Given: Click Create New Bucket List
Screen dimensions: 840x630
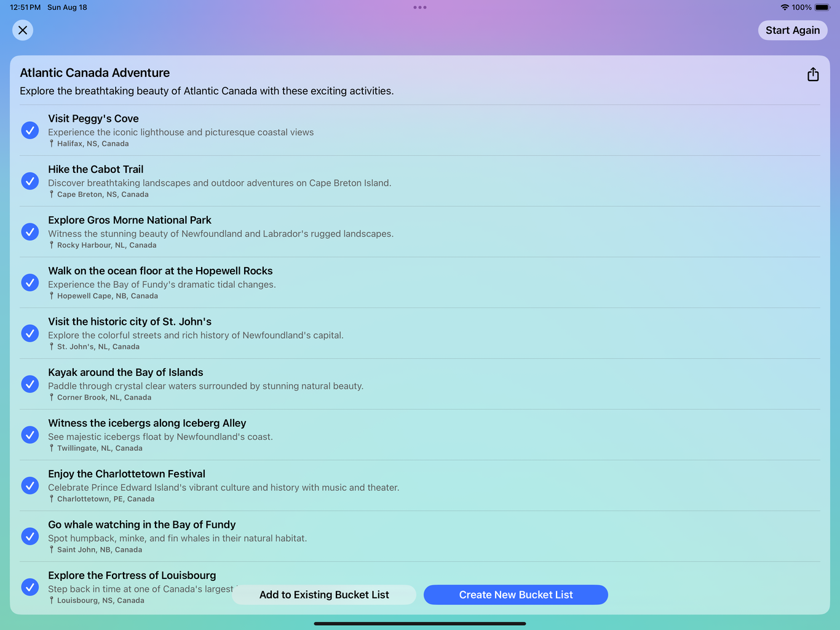Looking at the screenshot, I should tap(515, 595).
